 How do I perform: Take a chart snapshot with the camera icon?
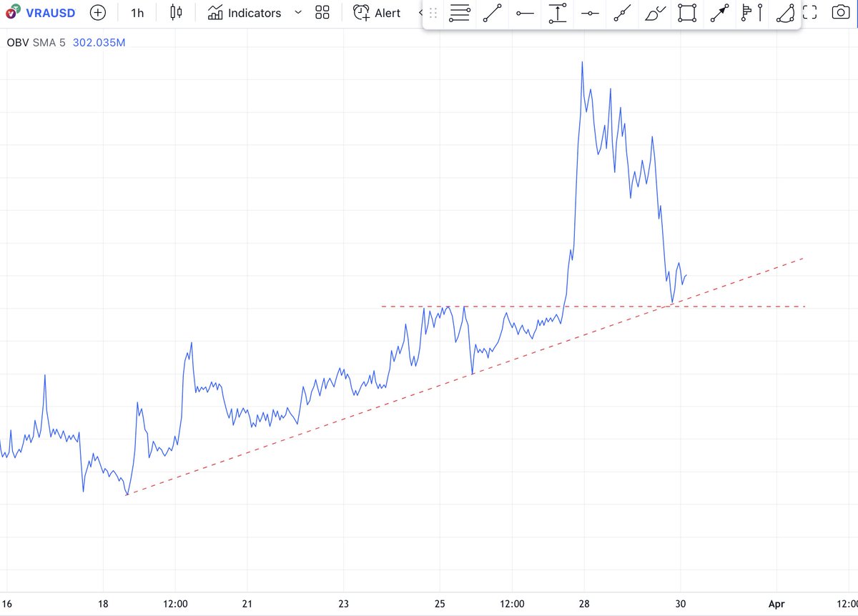[841, 12]
